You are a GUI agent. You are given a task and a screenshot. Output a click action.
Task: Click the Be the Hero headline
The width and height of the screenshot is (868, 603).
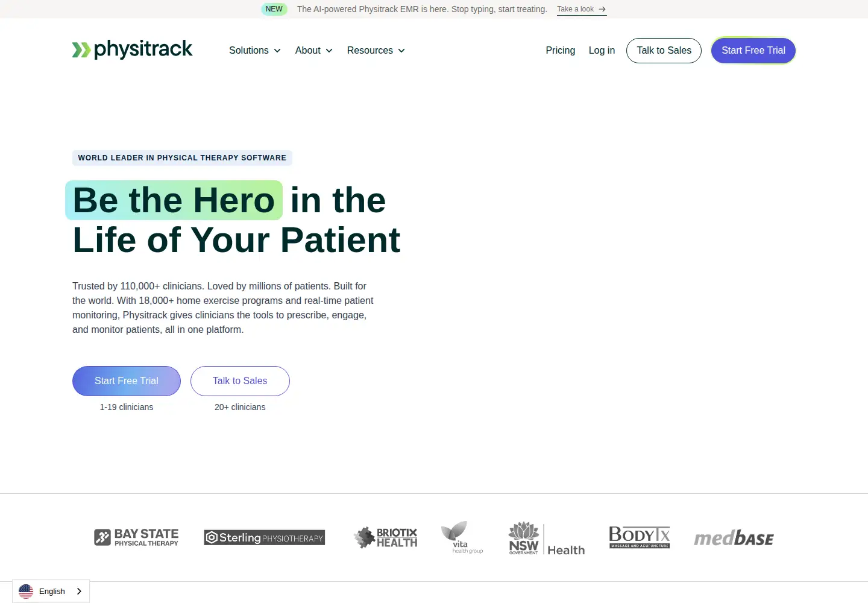[174, 200]
